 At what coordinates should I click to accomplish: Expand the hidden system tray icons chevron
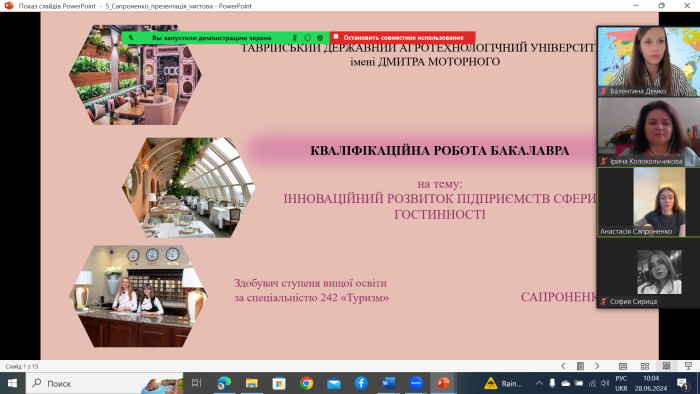[x=539, y=383]
